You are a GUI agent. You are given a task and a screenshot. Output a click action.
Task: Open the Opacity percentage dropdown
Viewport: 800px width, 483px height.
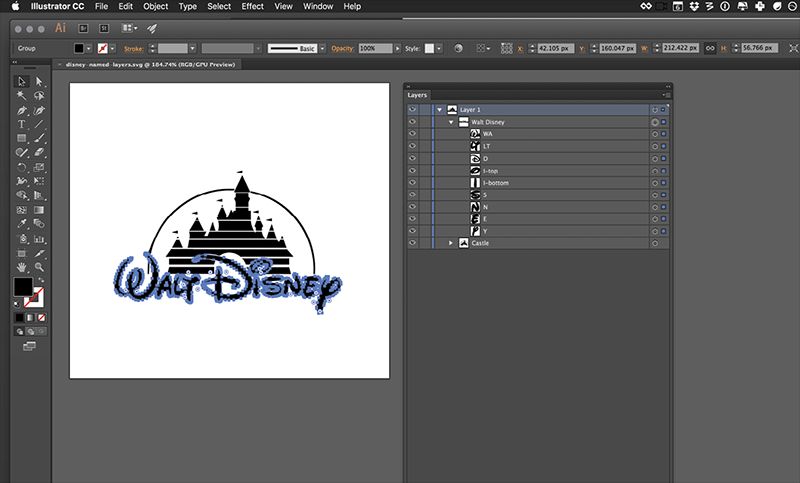[398, 48]
